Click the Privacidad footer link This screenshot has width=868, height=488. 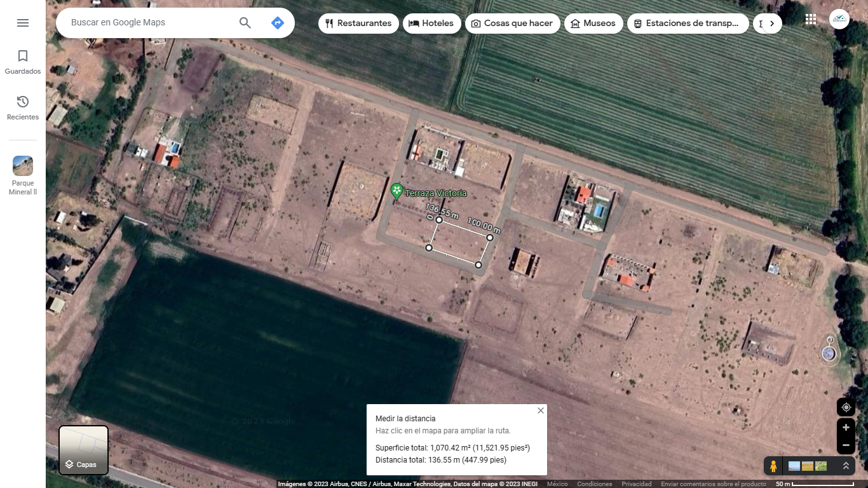636,484
